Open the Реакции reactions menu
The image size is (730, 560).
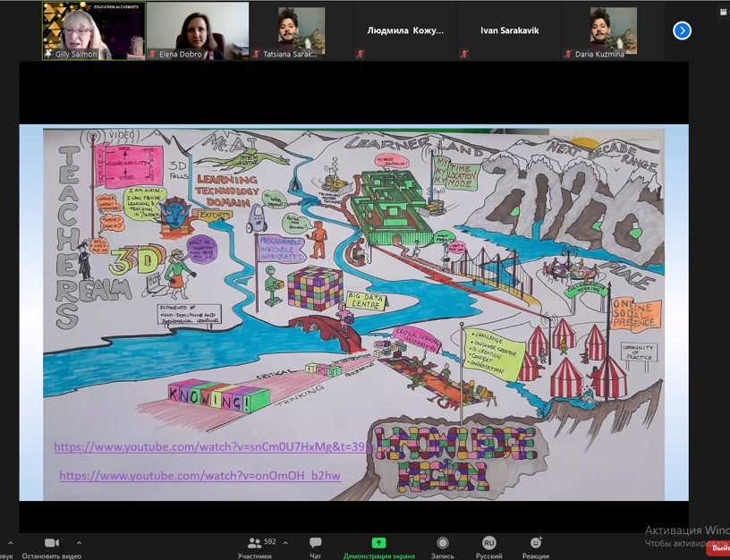tap(535, 547)
